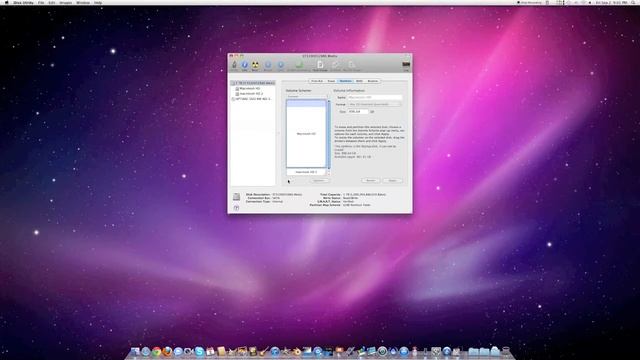Open Finder from the Dock
640x360 pixels.
point(135,351)
